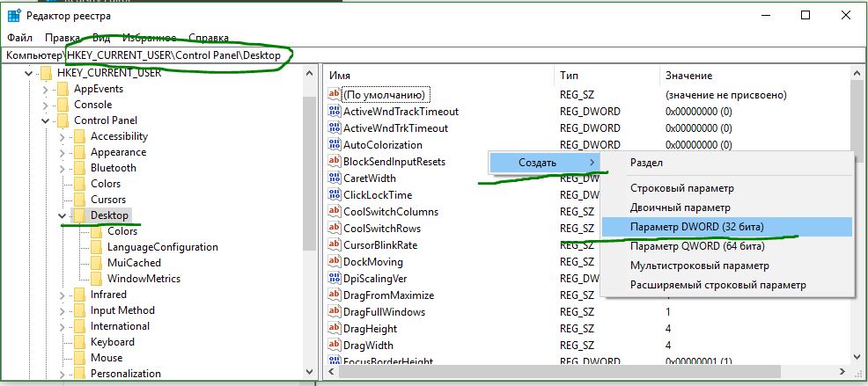
Task: Select the Appearance folder icon
Action: pos(80,152)
